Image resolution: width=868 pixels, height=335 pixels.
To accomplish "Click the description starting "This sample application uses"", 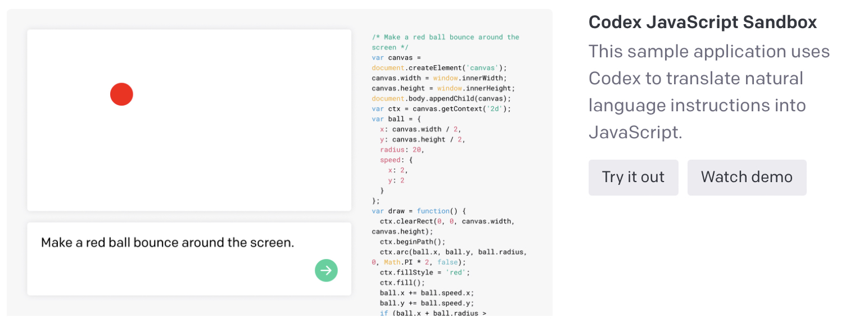I will coord(709,92).
